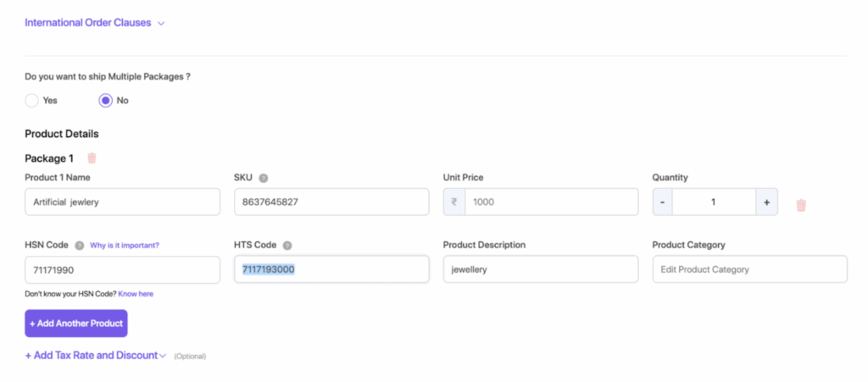Select Yes for multiple packages
The width and height of the screenshot is (868, 382).
[x=32, y=100]
